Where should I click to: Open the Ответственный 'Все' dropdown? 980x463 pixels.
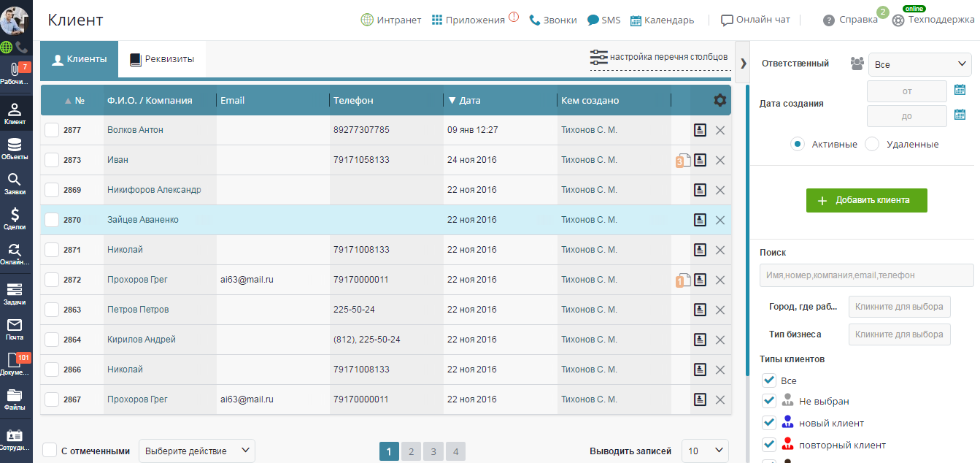pos(920,64)
